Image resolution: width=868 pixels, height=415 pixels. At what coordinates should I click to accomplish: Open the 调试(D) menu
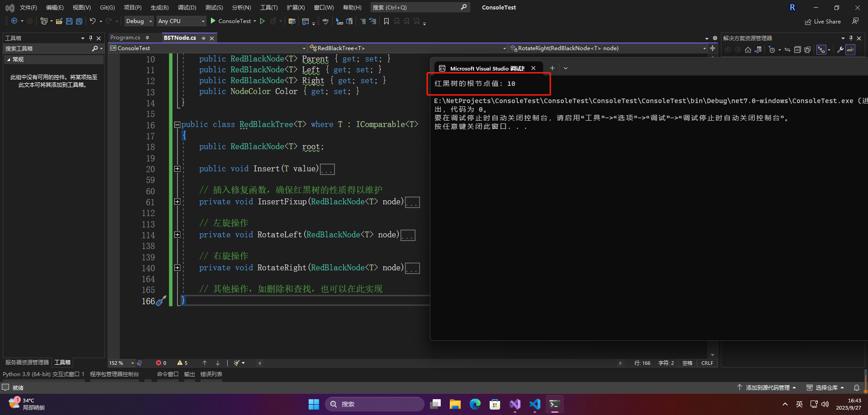[187, 8]
